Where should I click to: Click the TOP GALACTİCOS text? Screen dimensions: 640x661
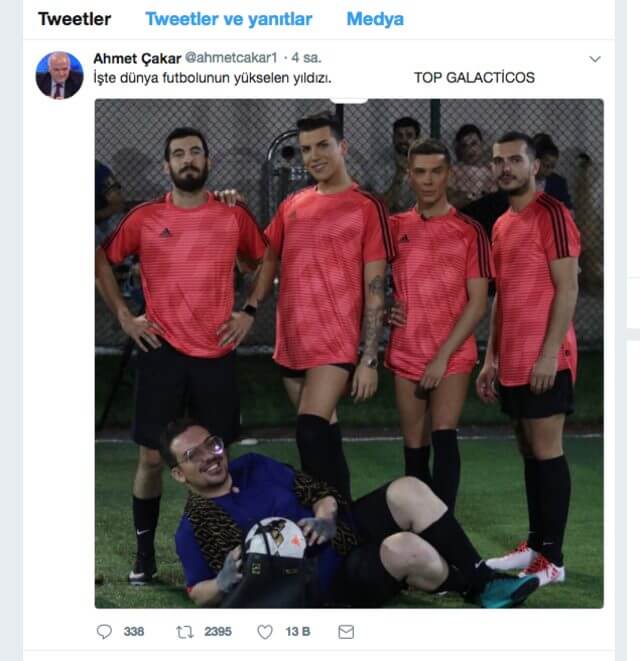pos(474,78)
